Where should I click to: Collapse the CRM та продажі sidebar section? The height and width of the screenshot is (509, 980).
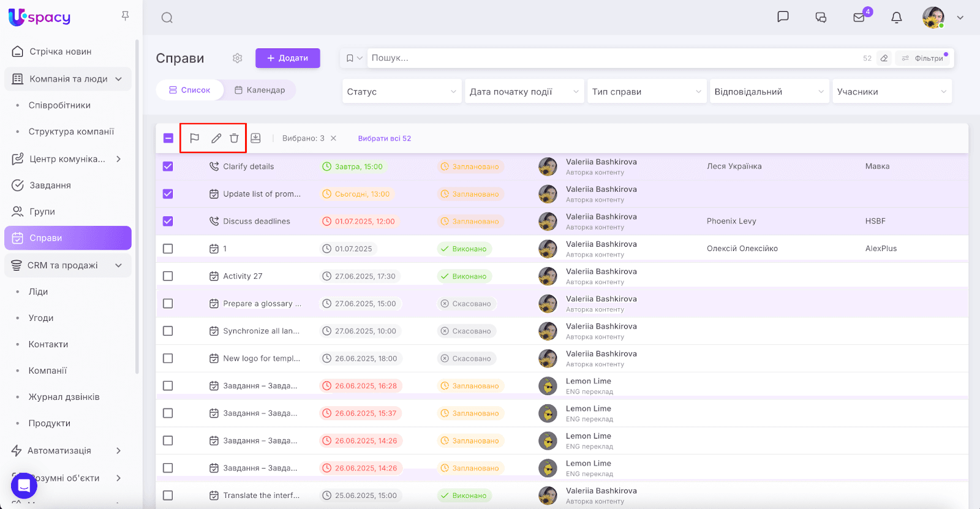click(118, 265)
